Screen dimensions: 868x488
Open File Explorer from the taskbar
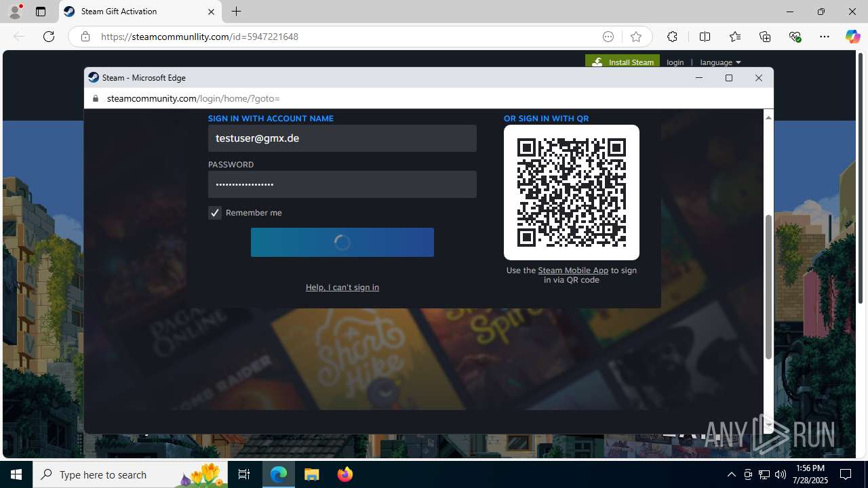(x=312, y=474)
